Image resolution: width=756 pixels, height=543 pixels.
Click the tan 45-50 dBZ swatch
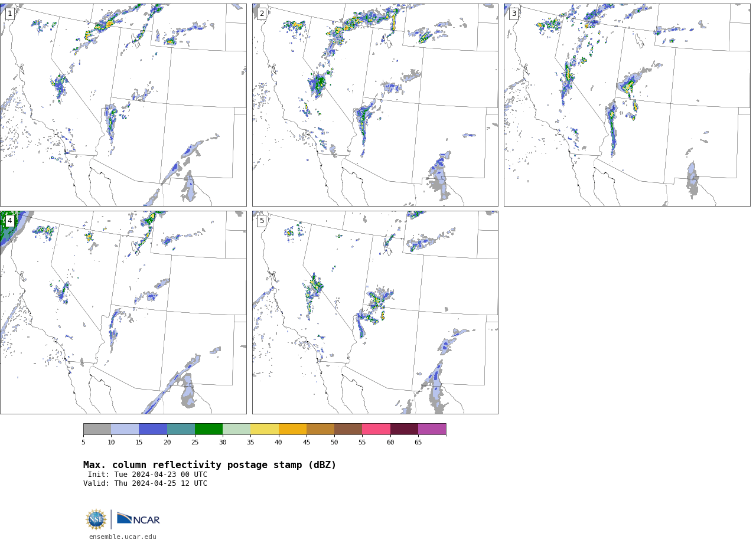(320, 429)
